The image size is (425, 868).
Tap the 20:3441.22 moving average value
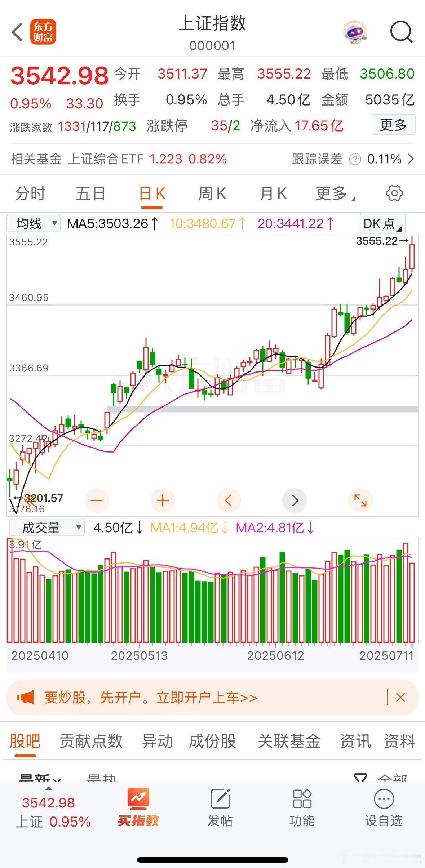[x=296, y=223]
